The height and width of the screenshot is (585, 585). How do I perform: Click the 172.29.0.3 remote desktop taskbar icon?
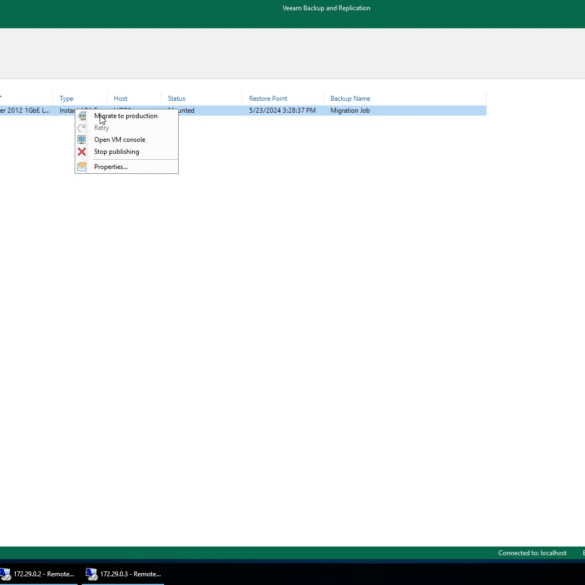(91, 574)
